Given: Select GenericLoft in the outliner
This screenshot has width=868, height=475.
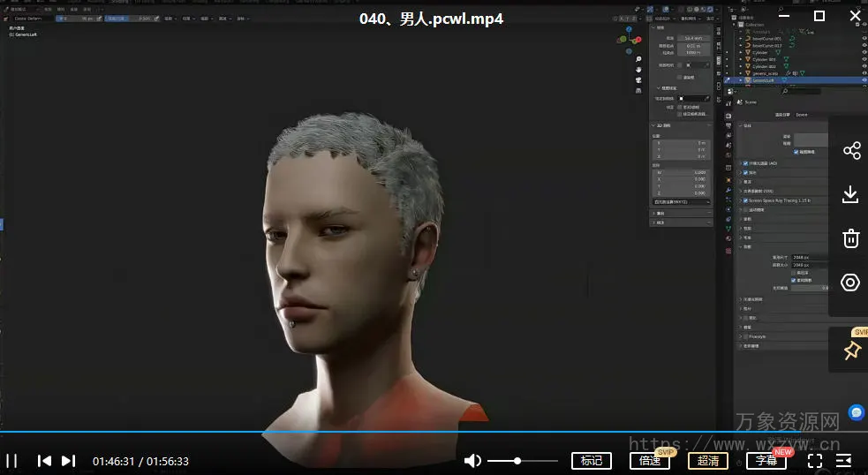Looking at the screenshot, I should click(764, 80).
